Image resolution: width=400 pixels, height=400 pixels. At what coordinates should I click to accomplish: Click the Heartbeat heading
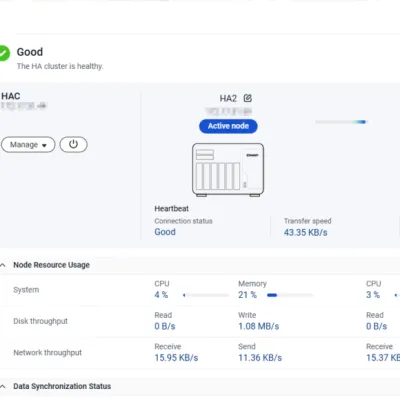(x=172, y=209)
